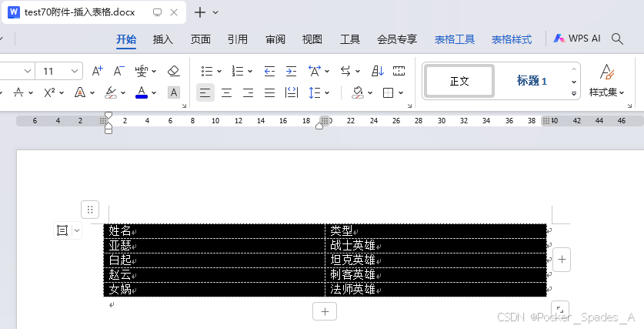Switch to the 开始 tab
Viewport: 644px width, 329px height.
pos(126,39)
